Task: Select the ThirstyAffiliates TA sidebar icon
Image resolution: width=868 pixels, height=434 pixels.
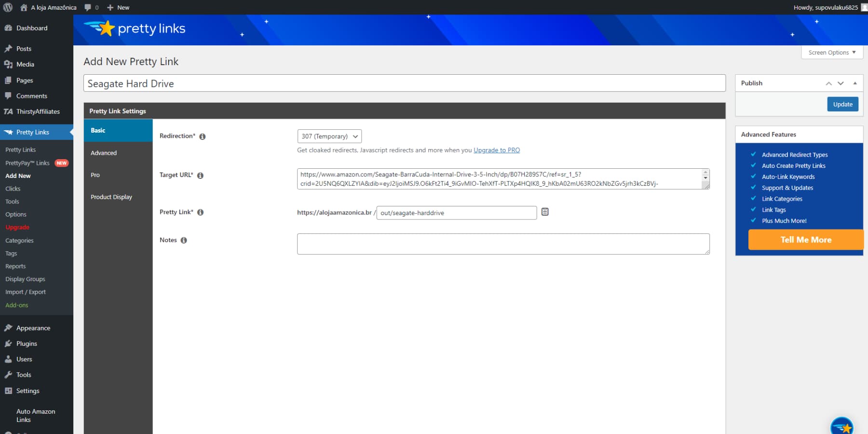Action: pyautogui.click(x=8, y=111)
